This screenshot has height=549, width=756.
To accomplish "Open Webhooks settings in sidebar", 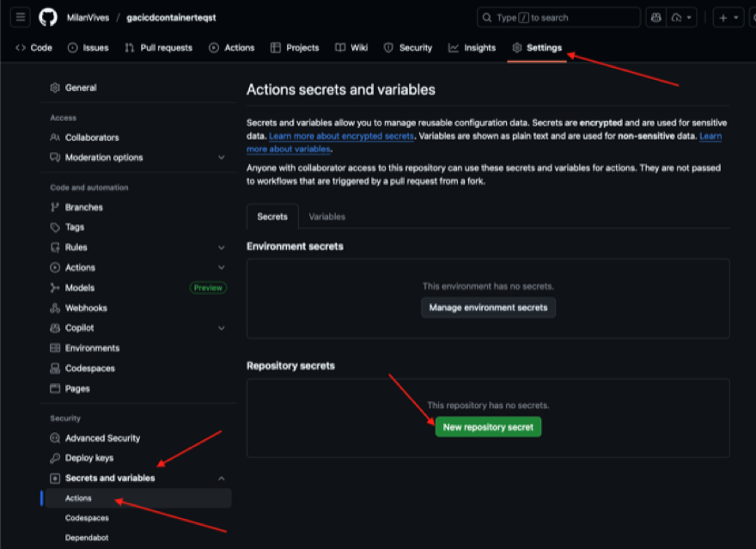I will coord(86,308).
